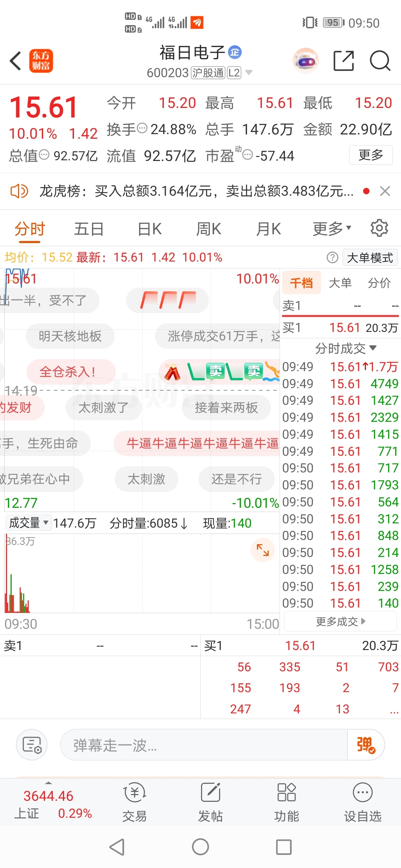
Task: Open chart settings gear icon
Action: click(379, 228)
